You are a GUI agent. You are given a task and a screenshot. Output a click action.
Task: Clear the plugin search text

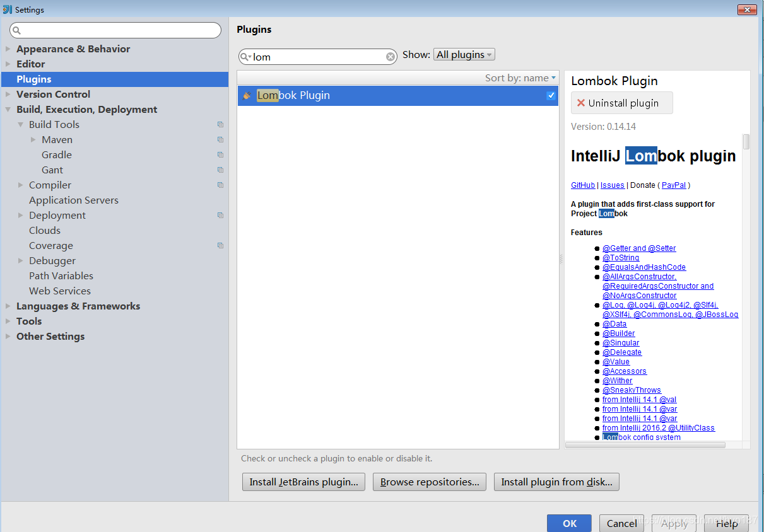391,57
